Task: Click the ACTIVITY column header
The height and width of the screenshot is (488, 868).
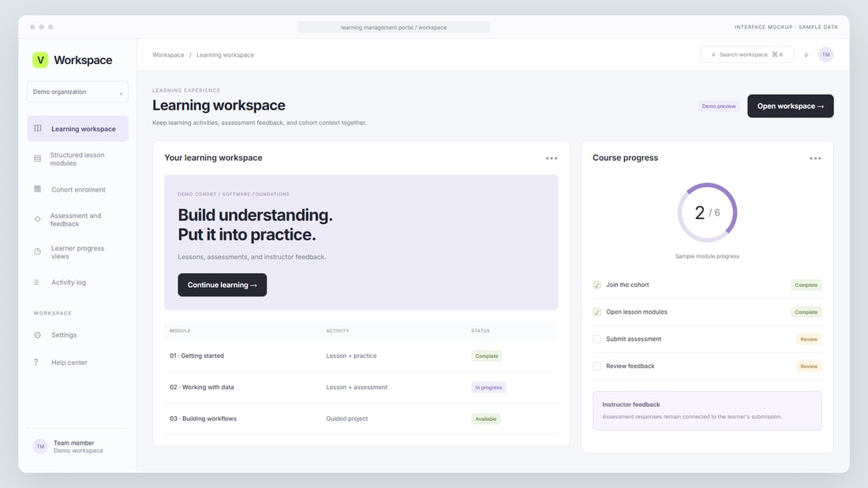Action: [x=338, y=331]
